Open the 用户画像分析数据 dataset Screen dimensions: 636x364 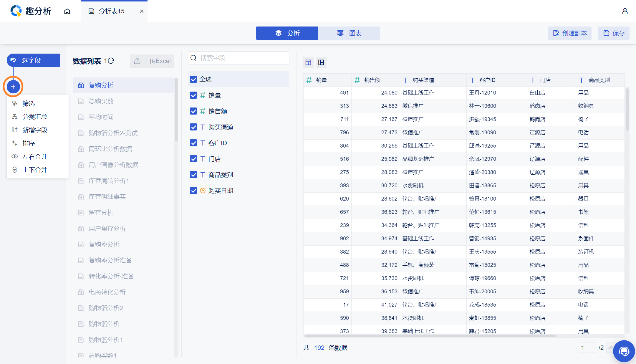(113, 165)
